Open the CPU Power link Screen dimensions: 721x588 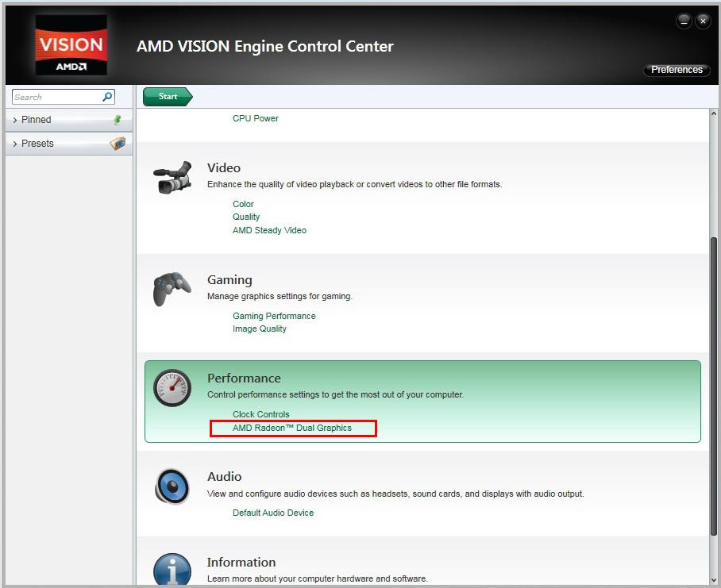pos(255,118)
